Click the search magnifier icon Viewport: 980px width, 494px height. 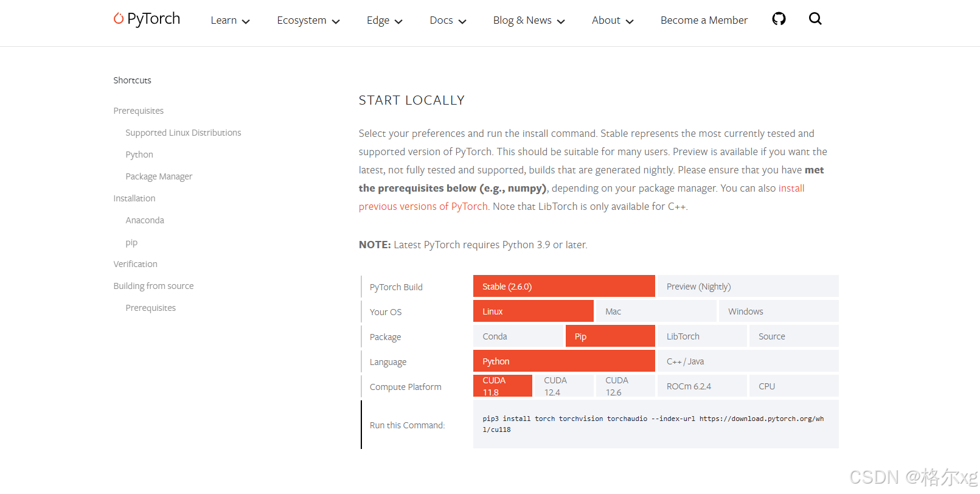point(815,19)
